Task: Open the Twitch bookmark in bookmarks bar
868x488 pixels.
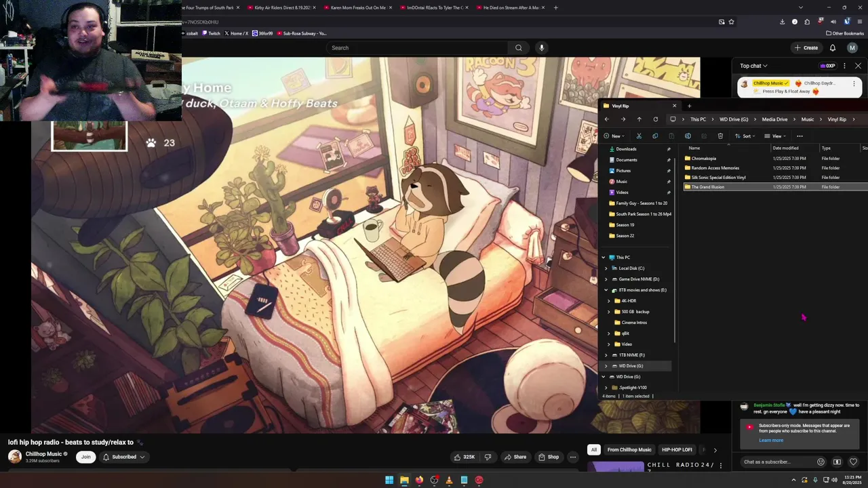Action: [211, 33]
